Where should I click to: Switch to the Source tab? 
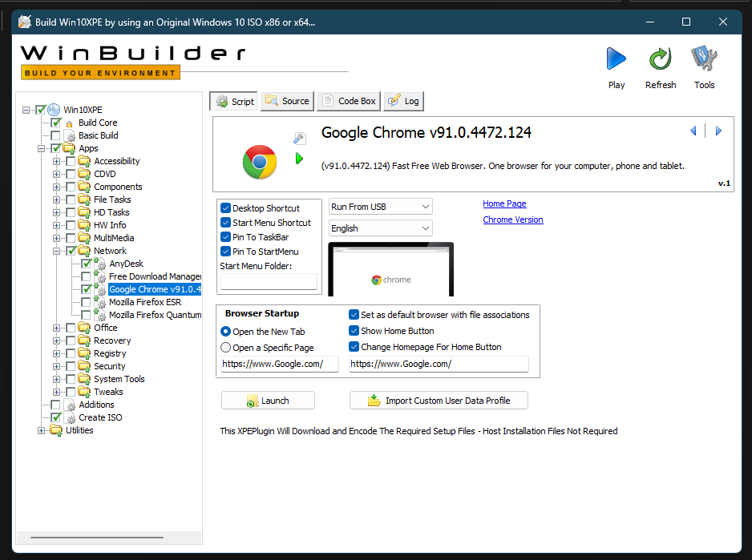pos(287,101)
